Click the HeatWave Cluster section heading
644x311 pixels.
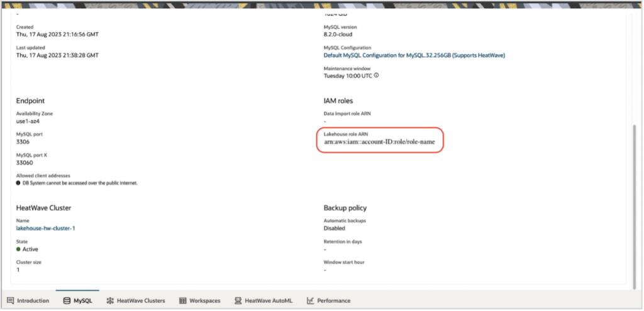coord(43,208)
